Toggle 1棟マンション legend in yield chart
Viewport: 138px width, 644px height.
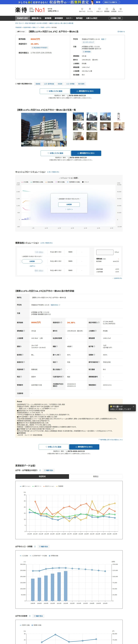tap(25, 486)
